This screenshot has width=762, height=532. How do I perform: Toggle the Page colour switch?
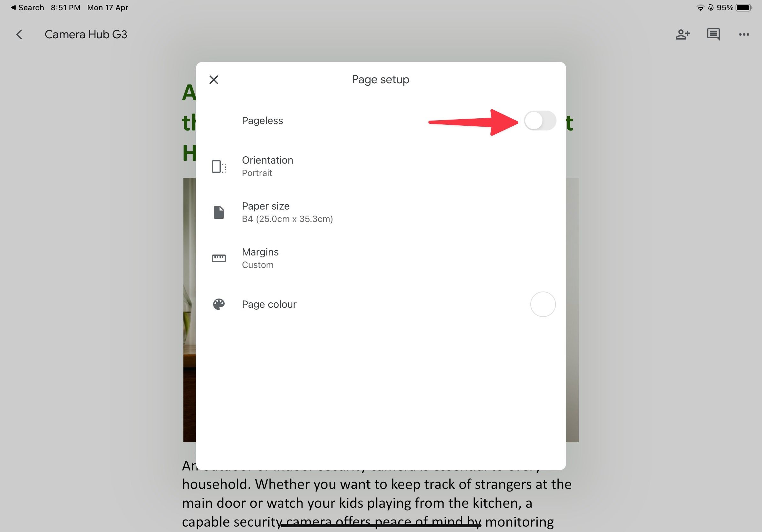click(x=541, y=305)
